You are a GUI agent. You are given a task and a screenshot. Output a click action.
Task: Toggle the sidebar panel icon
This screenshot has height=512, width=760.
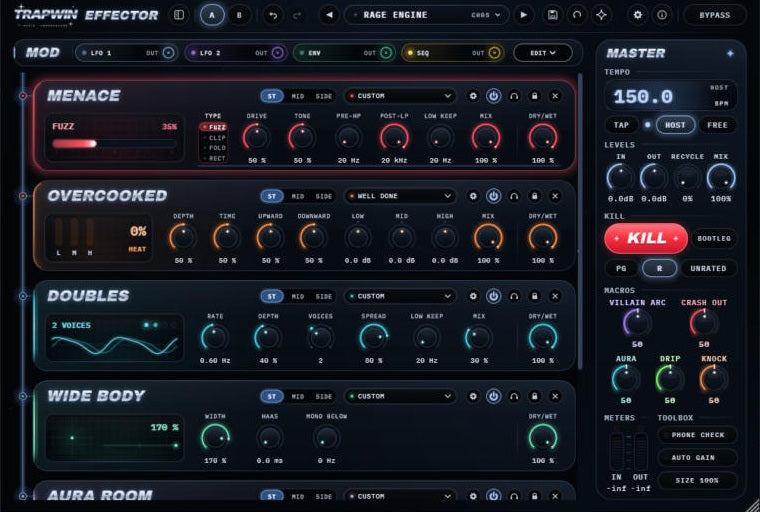pos(179,15)
